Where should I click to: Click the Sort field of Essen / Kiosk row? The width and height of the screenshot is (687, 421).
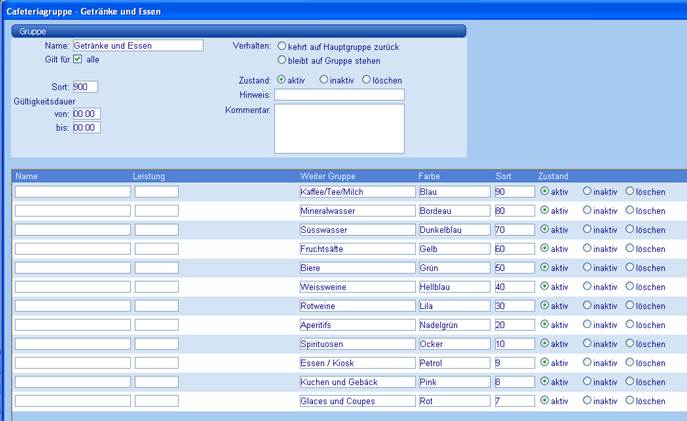coord(514,363)
